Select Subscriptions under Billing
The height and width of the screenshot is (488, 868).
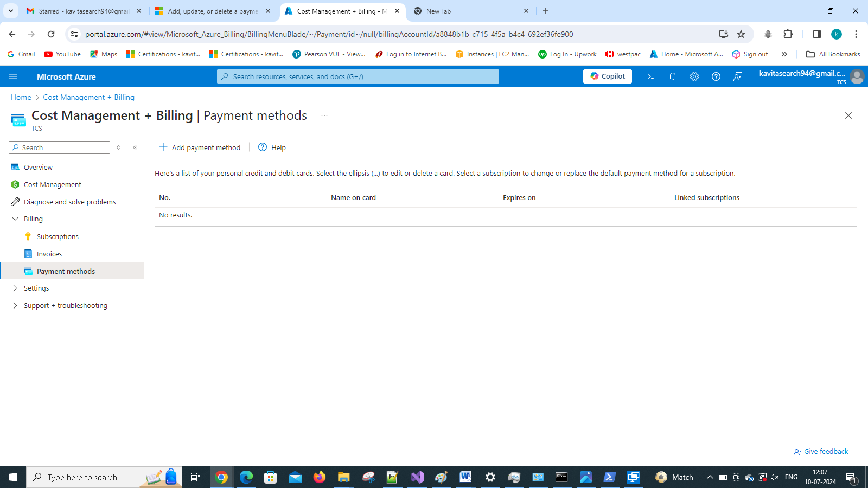coord(58,236)
